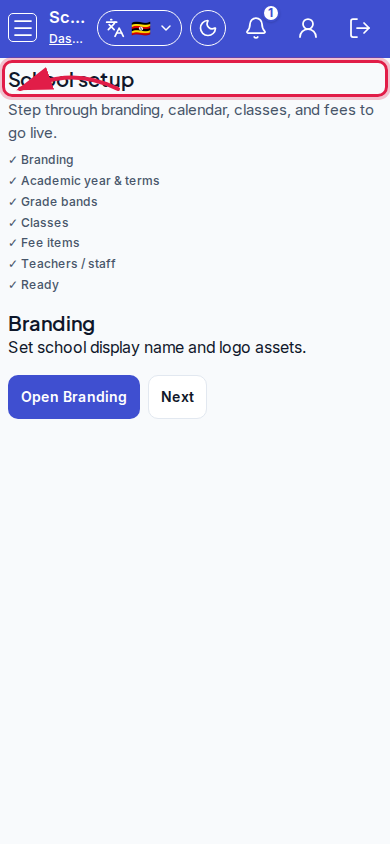Select the Teachers / staff step
Screen dimensions: 390x844
(x=62, y=264)
